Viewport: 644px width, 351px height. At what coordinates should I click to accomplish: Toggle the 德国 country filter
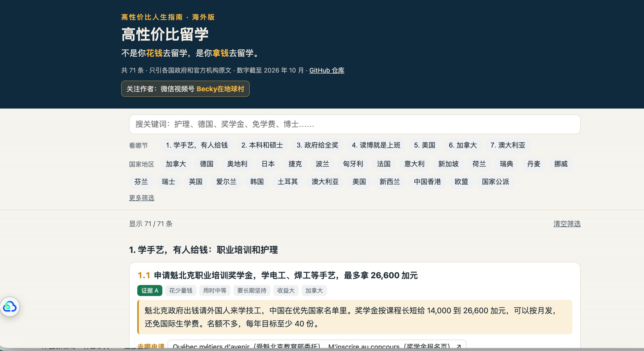click(x=207, y=164)
